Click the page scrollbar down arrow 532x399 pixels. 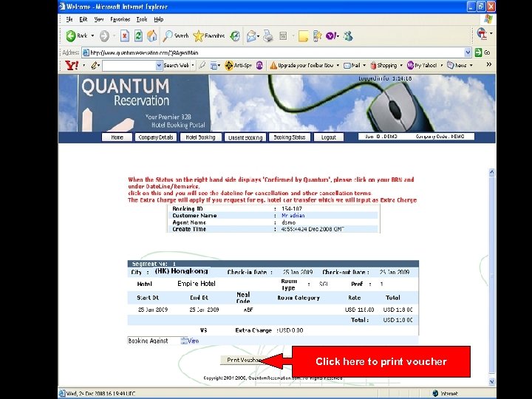coord(491,381)
